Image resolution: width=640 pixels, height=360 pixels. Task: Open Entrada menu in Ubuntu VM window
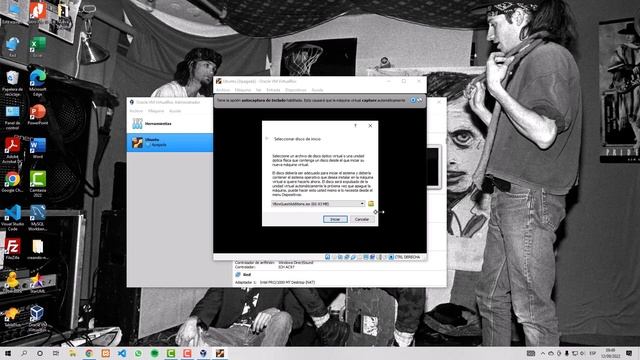[x=273, y=90]
